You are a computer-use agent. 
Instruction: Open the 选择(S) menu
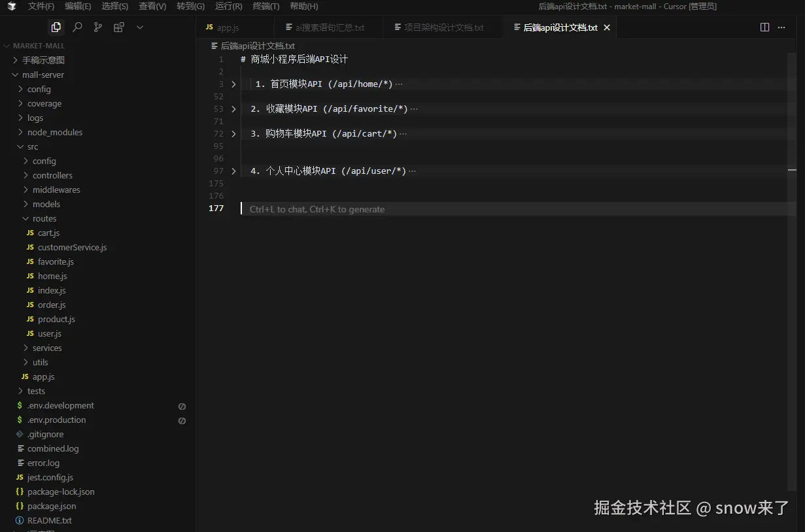[115, 7]
